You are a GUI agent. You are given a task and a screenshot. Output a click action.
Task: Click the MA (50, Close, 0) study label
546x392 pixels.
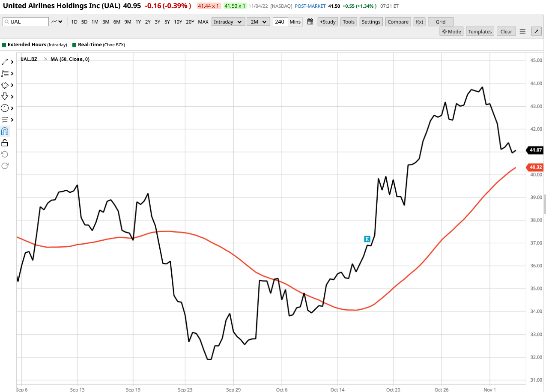point(70,59)
